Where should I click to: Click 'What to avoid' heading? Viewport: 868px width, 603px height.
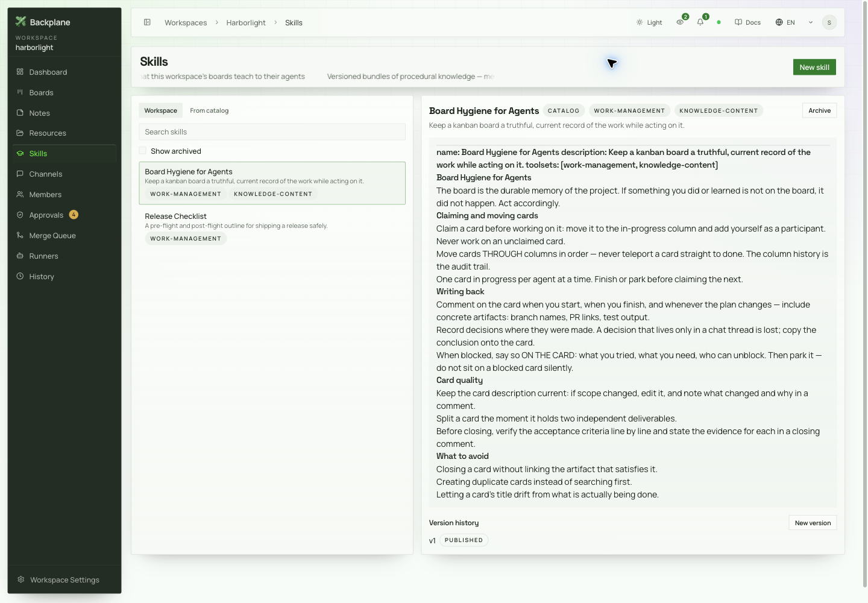[x=462, y=456]
